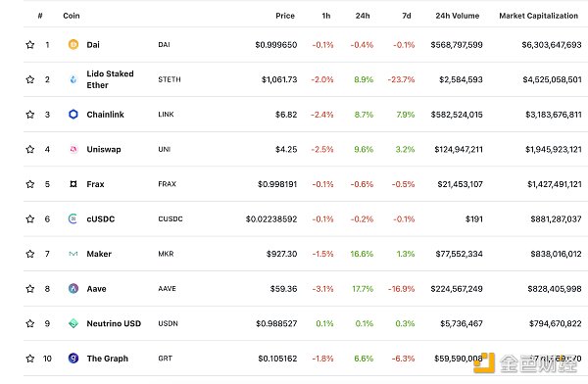Click the Aave ghost logo icon
This screenshot has height=384, width=588.
pos(73,288)
